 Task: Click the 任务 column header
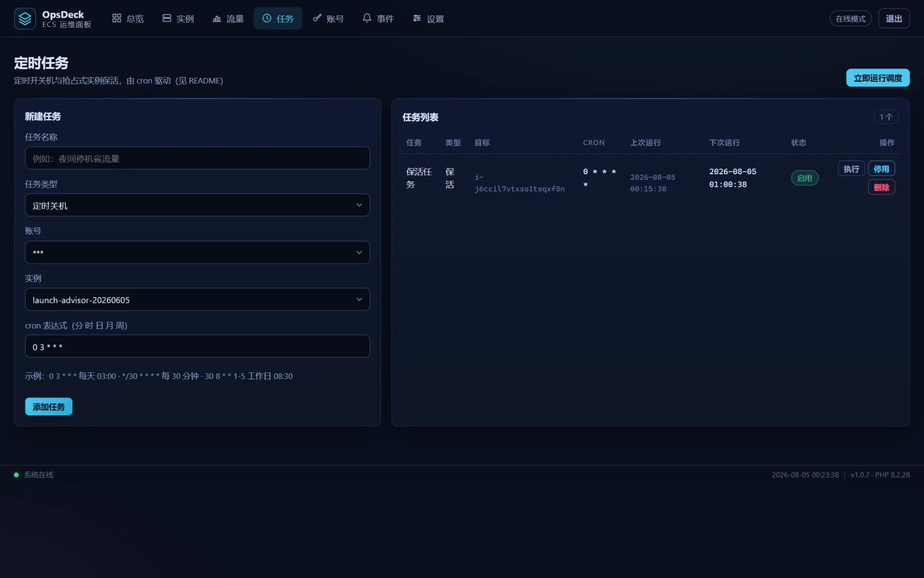pos(413,143)
